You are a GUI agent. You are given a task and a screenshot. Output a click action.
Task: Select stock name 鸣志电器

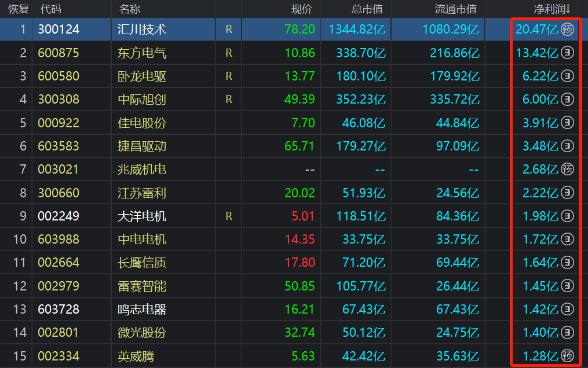coord(142,309)
